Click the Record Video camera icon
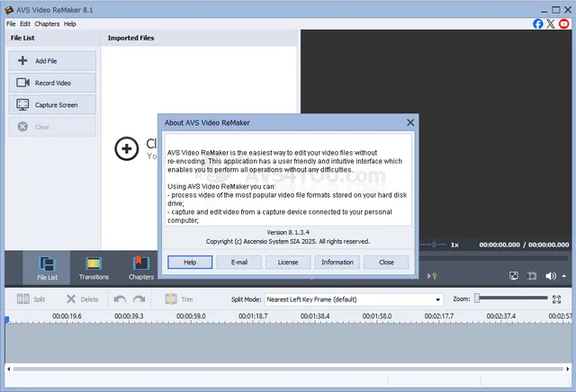The width and height of the screenshot is (576, 392). click(22, 83)
